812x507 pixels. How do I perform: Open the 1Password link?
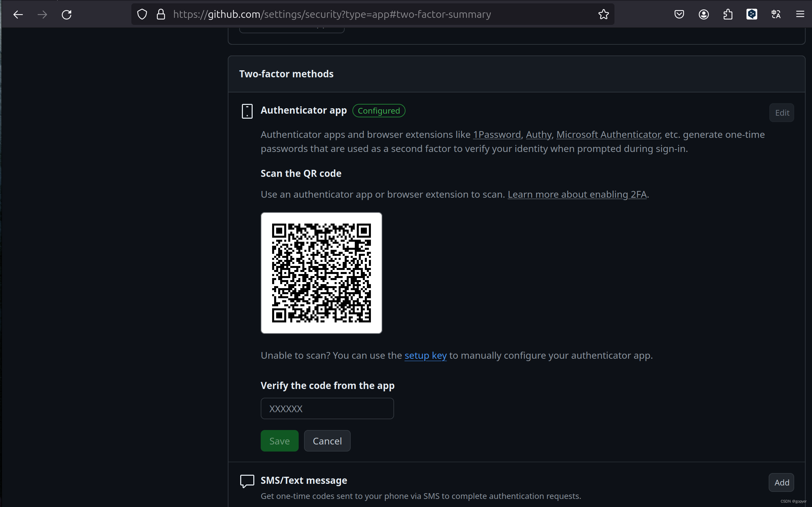tap(497, 135)
